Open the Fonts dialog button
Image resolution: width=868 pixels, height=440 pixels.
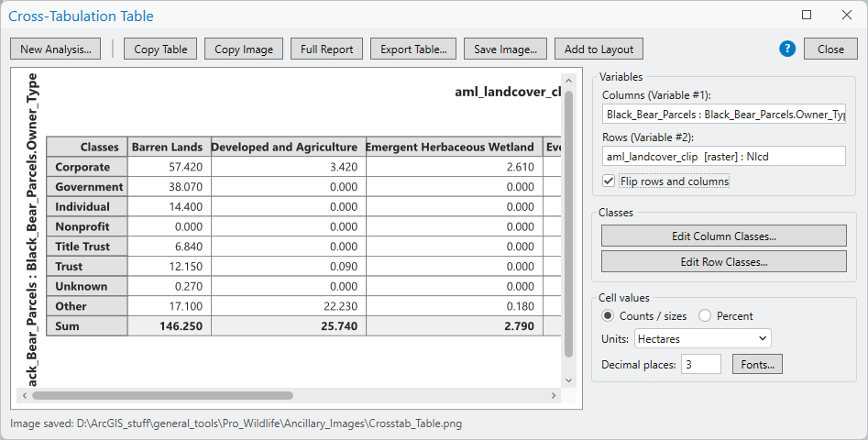pos(757,364)
